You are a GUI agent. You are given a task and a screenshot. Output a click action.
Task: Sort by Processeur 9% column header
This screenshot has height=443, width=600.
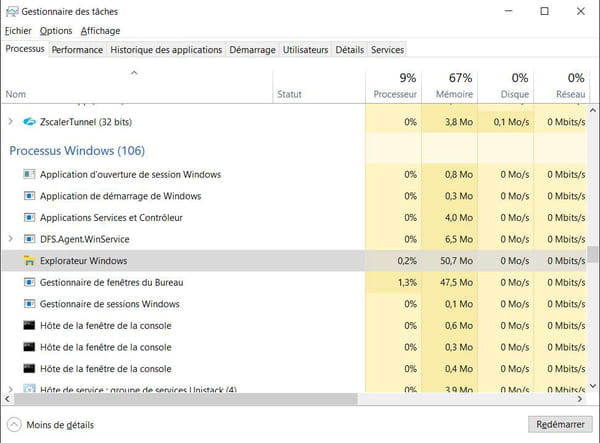(393, 86)
